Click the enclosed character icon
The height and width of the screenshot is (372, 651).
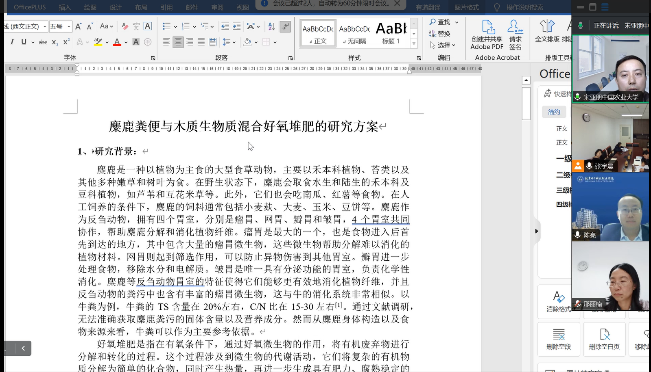point(147,42)
